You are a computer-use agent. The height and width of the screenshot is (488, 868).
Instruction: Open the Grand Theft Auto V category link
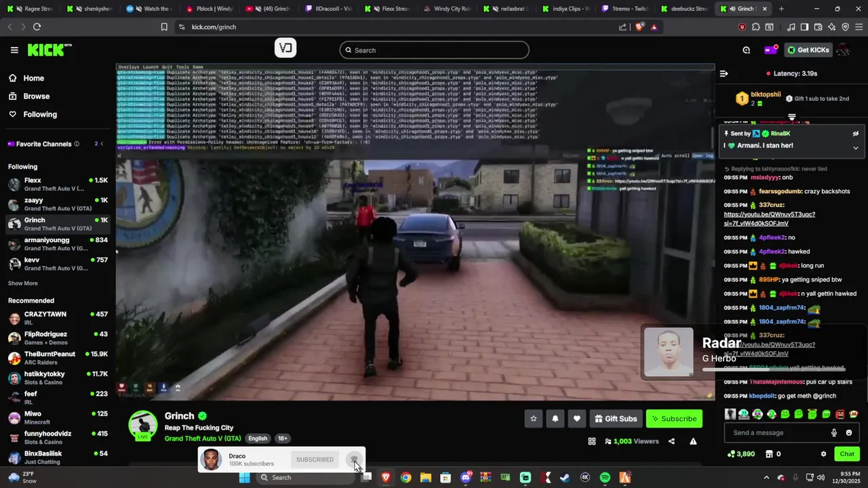[203, 439]
